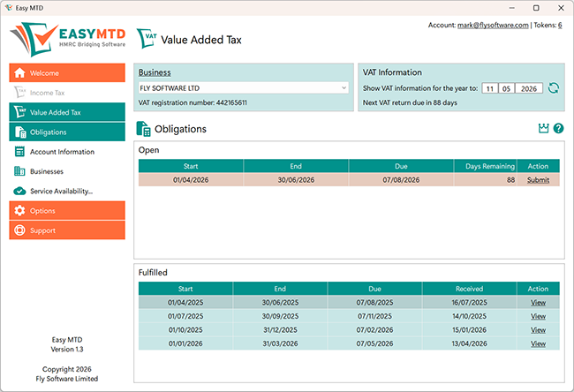Click the Support lifebuoy icon

(x=19, y=230)
